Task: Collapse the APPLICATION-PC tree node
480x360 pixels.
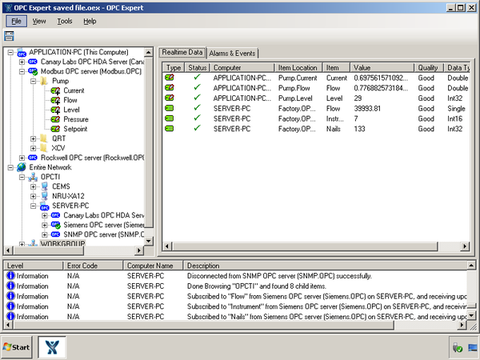Action: (10, 53)
